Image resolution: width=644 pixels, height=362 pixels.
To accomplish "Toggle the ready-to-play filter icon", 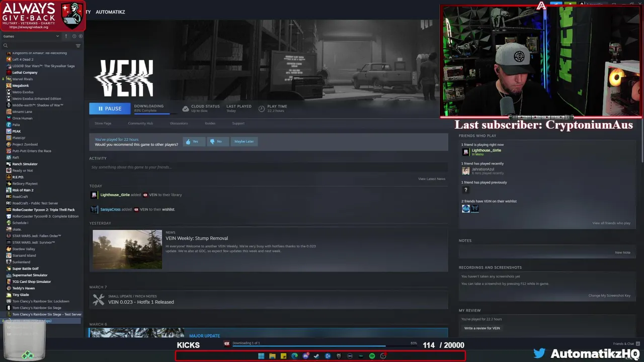I will click(x=80, y=36).
